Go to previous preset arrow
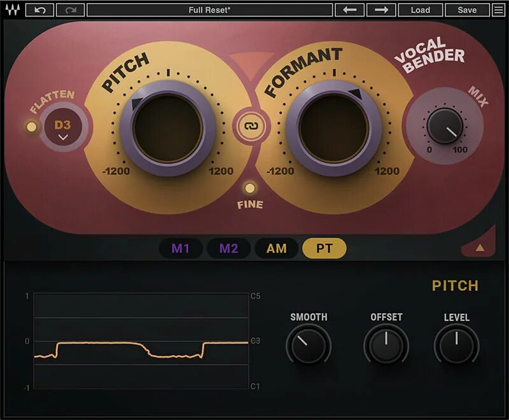This screenshot has height=420, width=509. click(349, 10)
